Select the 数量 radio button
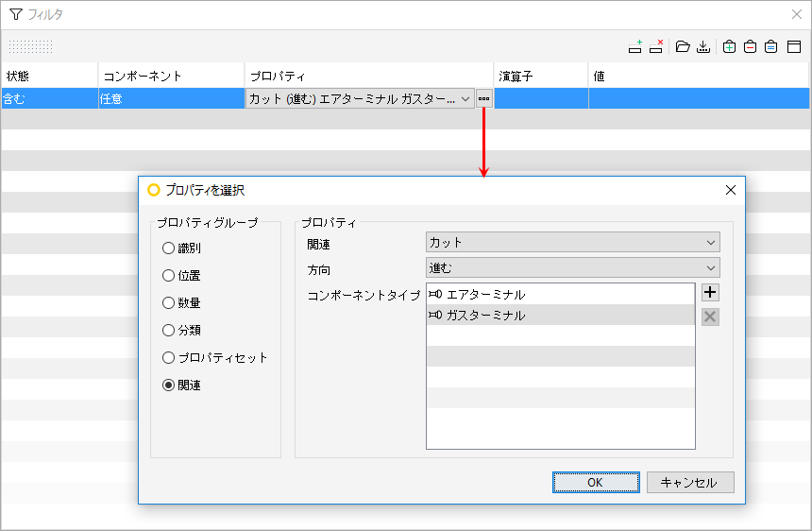This screenshot has height=531, width=812. 168,302
